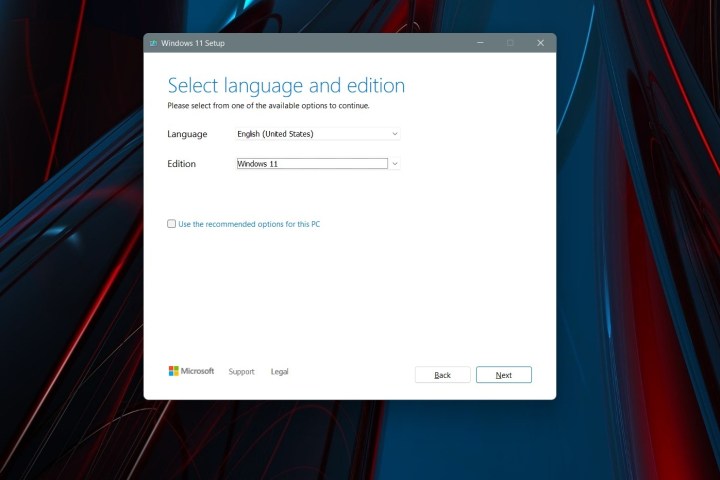Image resolution: width=720 pixels, height=480 pixels.
Task: Click the maximize button in title bar
Action: pos(510,43)
